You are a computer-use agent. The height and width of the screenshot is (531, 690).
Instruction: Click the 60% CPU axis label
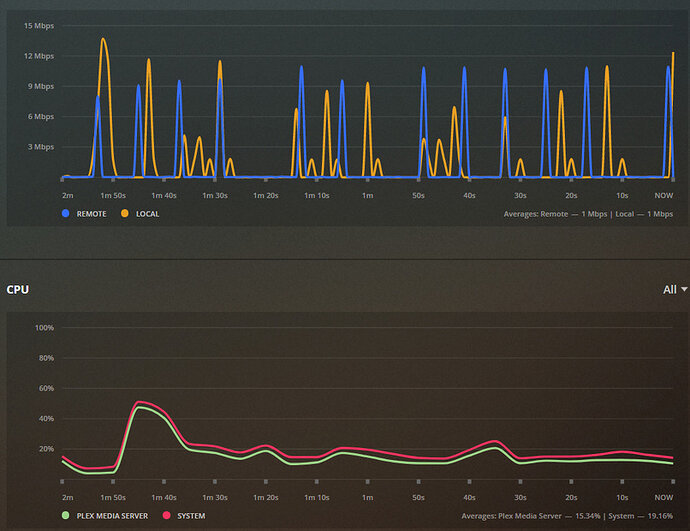tap(46, 388)
